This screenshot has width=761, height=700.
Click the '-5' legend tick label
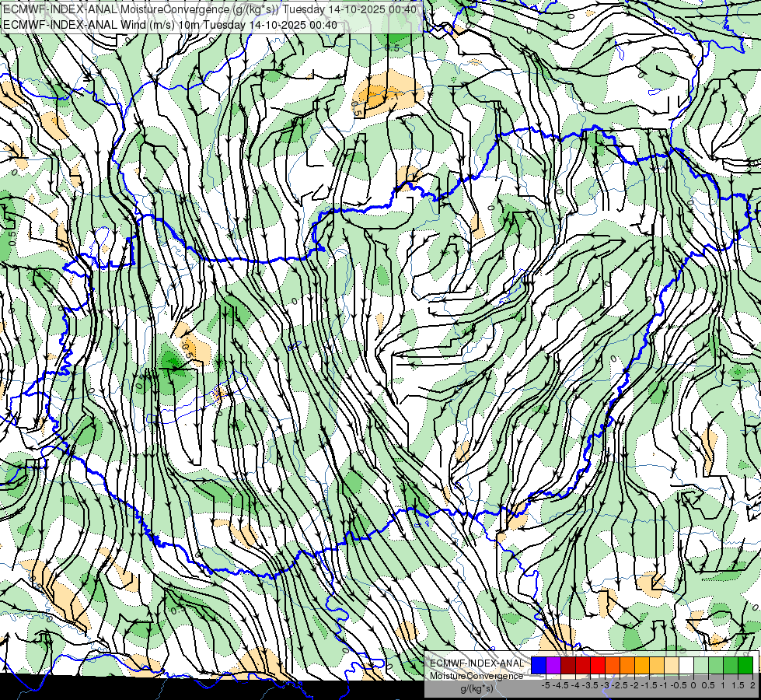(546, 685)
